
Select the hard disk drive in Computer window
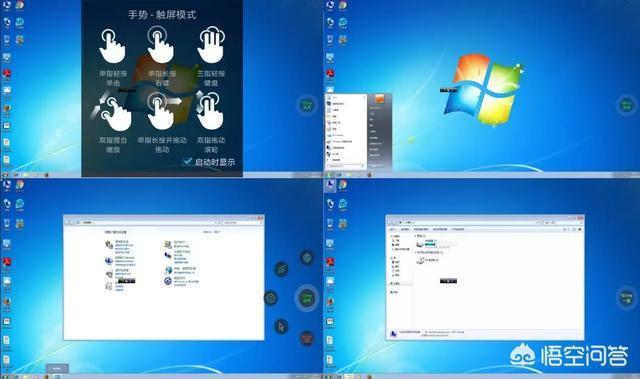420,245
